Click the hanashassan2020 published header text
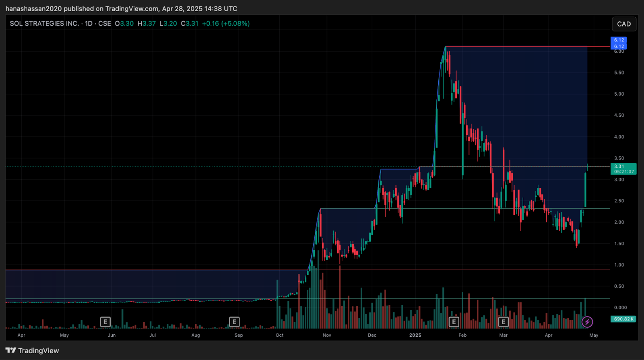 122,8
